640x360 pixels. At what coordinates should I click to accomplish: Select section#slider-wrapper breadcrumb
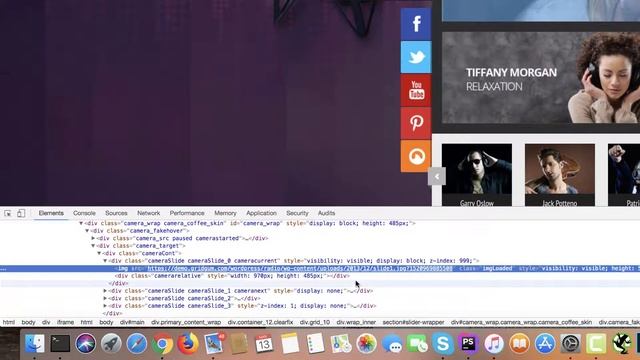pos(413,322)
